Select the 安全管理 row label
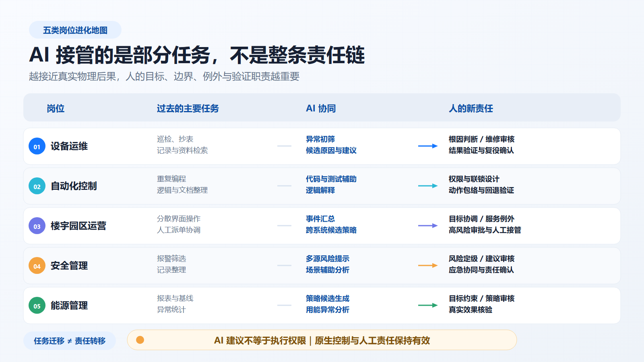 tap(69, 265)
